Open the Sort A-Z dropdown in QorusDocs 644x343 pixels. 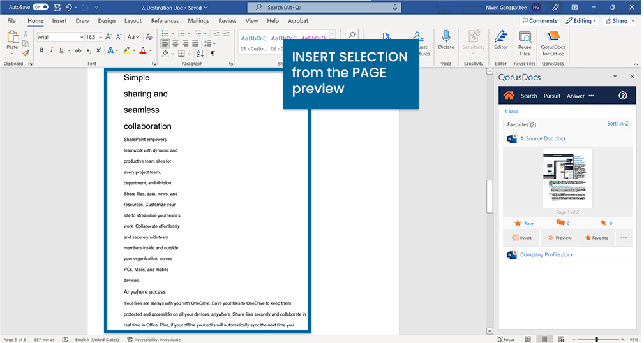[617, 124]
